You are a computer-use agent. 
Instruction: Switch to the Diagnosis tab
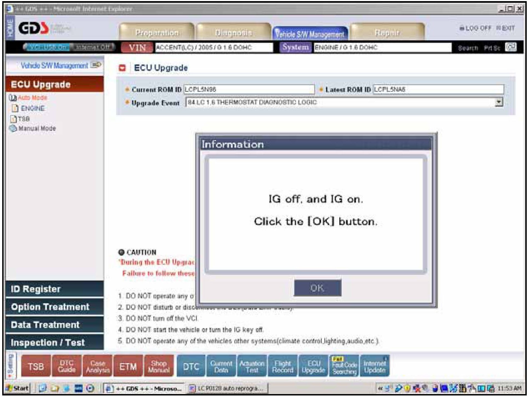pos(233,33)
